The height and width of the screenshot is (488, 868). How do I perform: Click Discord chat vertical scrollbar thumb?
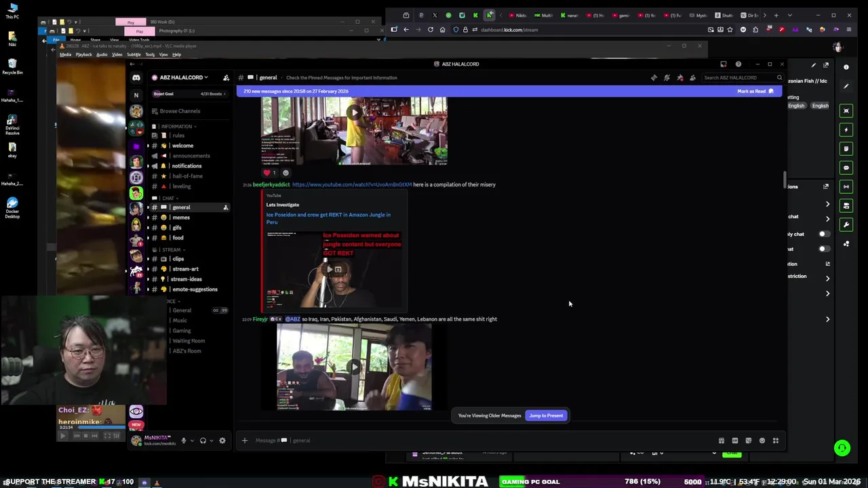pos(785,180)
